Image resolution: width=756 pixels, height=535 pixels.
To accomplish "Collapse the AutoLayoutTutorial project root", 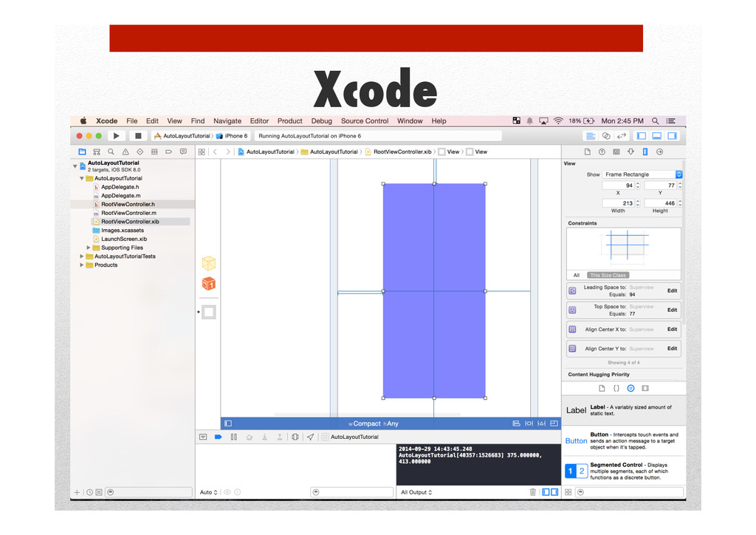I will 75,166.
